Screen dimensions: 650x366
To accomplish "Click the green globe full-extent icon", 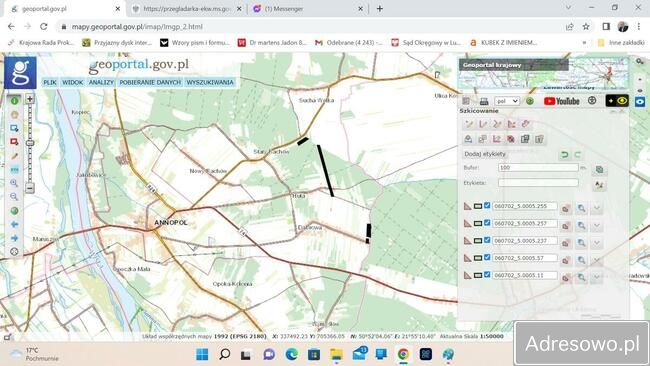I will click(15, 211).
